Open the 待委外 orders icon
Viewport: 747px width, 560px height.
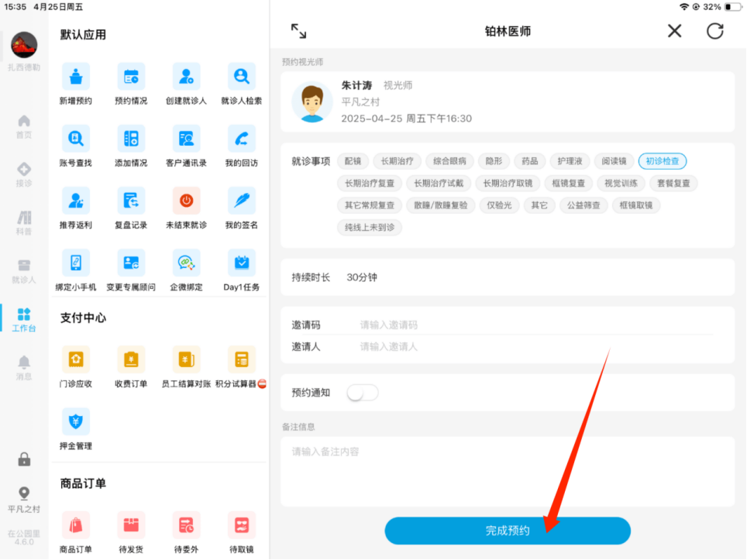pos(186,525)
